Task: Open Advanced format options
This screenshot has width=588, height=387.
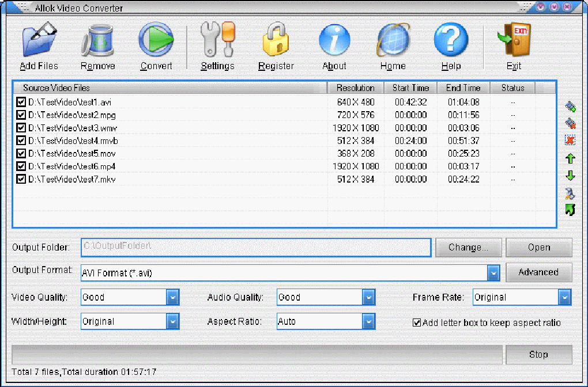Action: click(539, 272)
